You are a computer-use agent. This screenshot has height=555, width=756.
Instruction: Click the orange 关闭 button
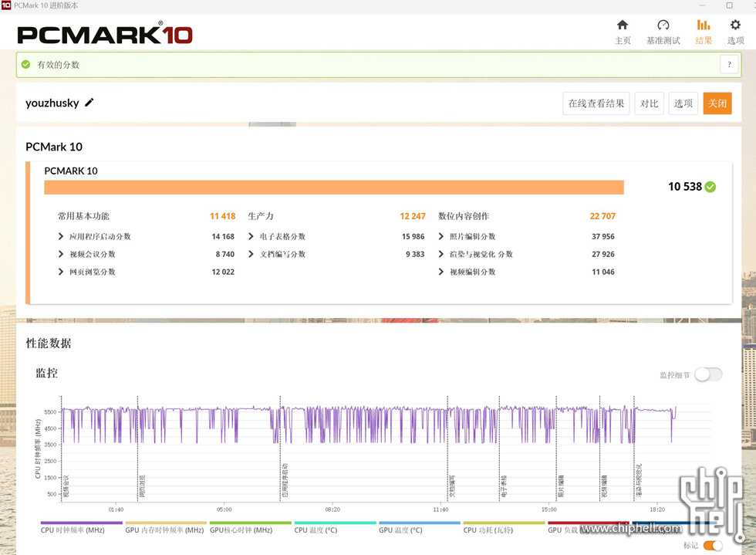717,103
